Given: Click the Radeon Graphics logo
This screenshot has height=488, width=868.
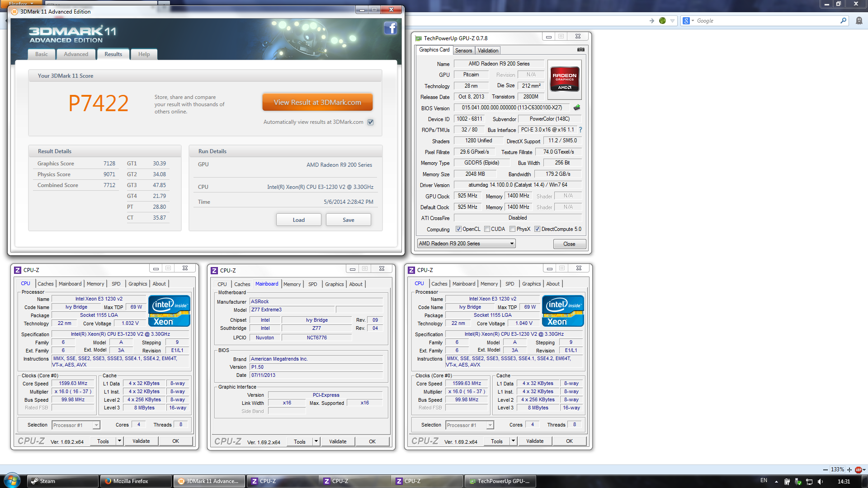Looking at the screenshot, I should pos(564,79).
